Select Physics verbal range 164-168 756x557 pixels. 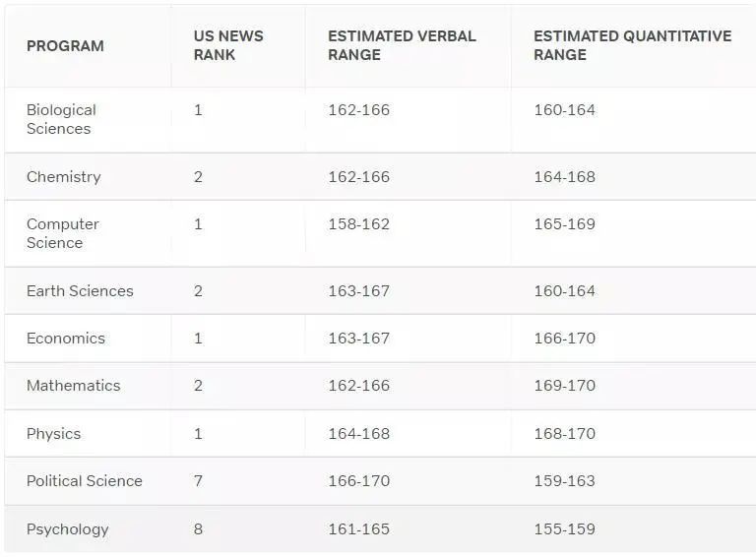point(358,434)
